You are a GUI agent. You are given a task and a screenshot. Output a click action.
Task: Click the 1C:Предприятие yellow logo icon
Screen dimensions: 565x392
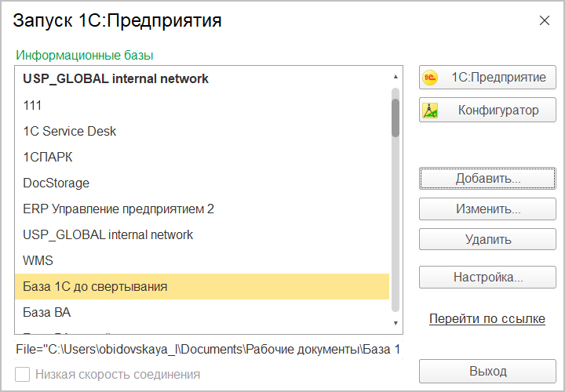pos(430,78)
